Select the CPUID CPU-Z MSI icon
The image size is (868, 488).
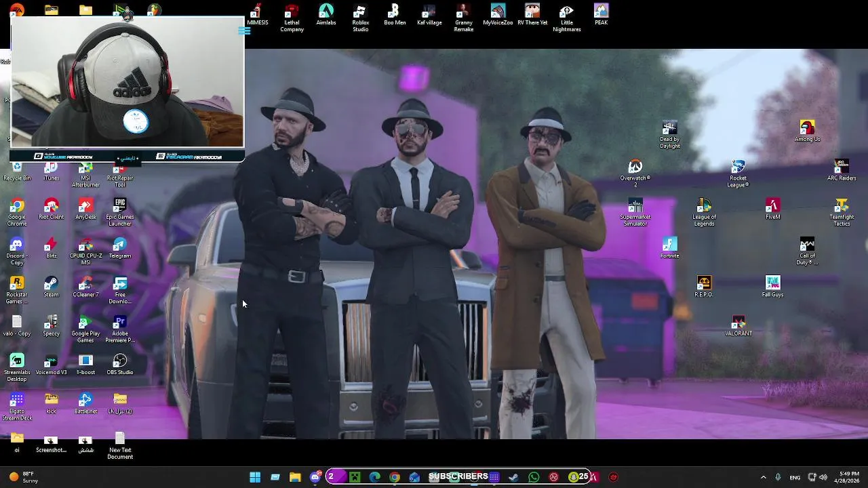(85, 251)
